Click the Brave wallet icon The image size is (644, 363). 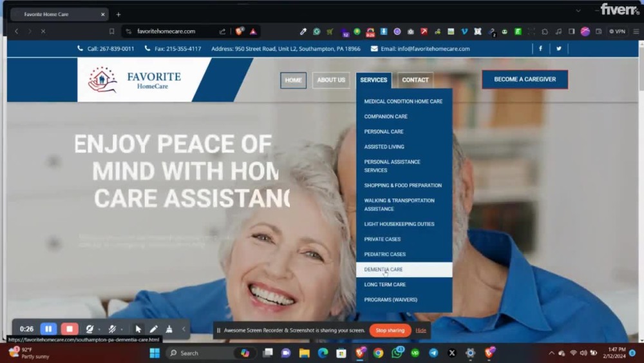(599, 31)
